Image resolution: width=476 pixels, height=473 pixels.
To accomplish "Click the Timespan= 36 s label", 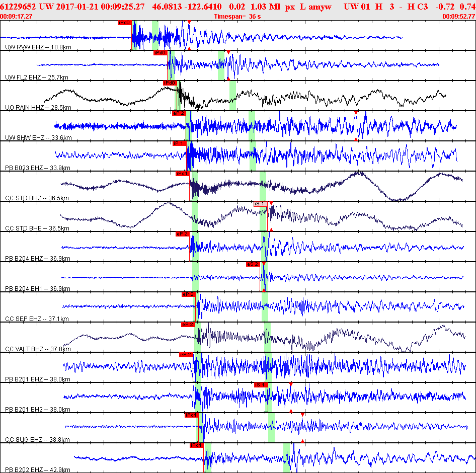I will tap(237, 17).
